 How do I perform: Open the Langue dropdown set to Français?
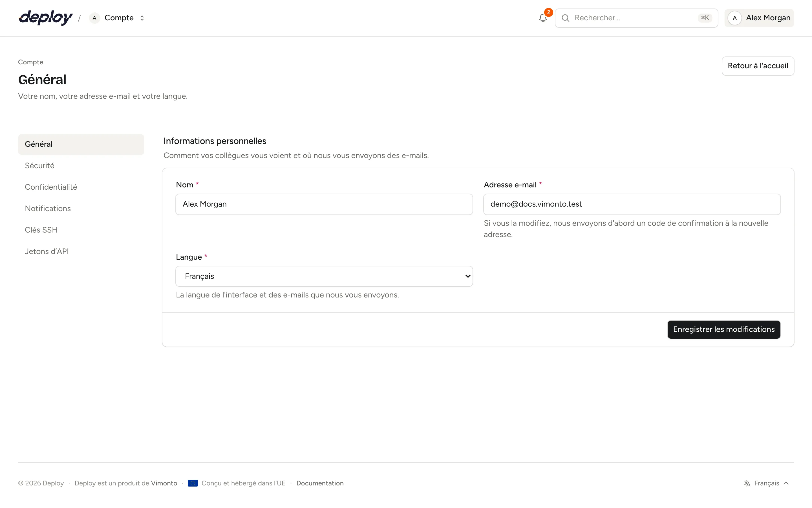(324, 276)
